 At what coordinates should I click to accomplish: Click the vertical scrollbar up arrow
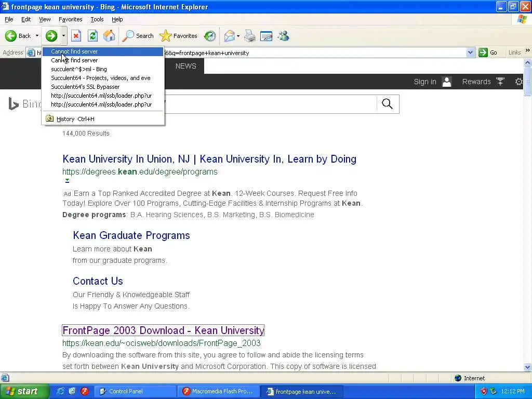(528, 63)
